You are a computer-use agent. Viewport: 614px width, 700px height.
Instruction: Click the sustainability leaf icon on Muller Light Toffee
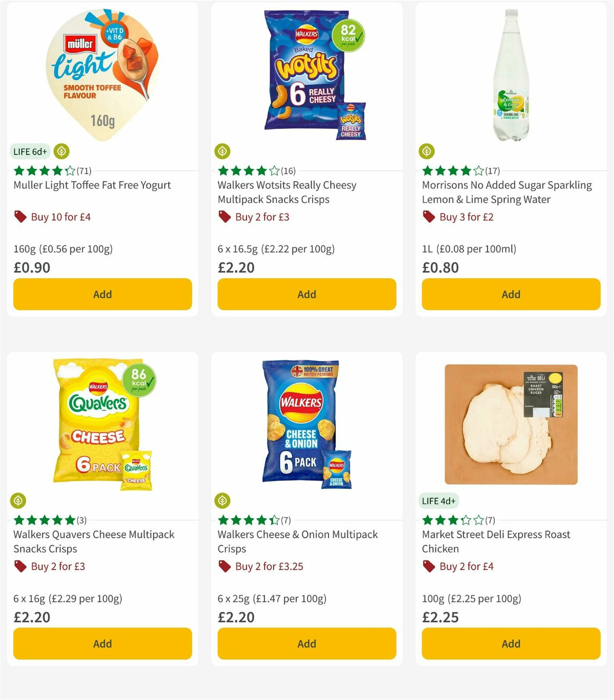[x=61, y=151]
